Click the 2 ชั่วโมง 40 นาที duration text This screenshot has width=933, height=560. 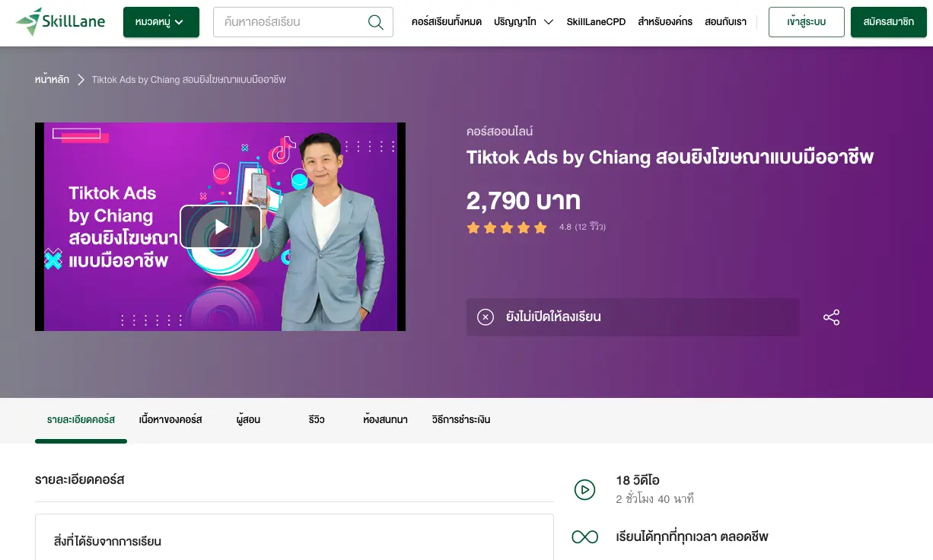click(654, 499)
